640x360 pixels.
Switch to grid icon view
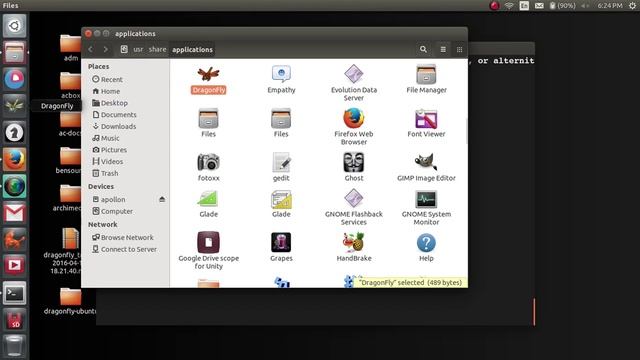pos(460,49)
